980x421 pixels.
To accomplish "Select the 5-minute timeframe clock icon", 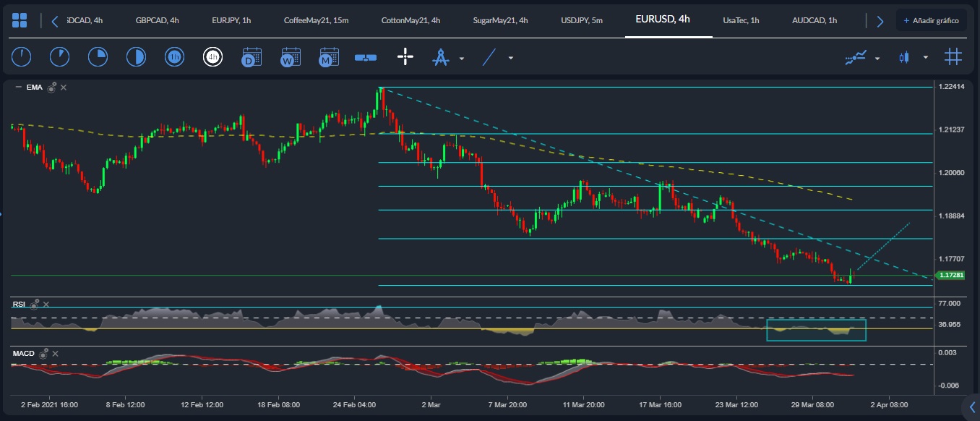I will (59, 56).
